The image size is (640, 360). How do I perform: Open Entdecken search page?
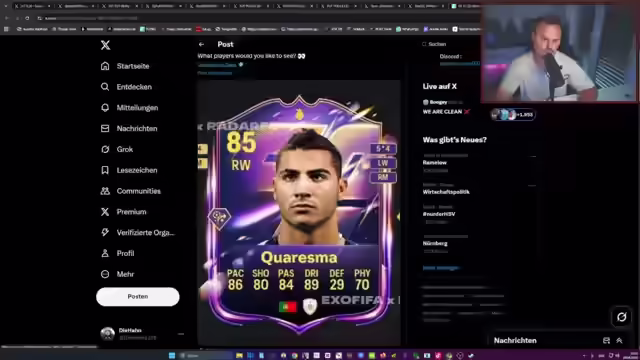[126, 87]
